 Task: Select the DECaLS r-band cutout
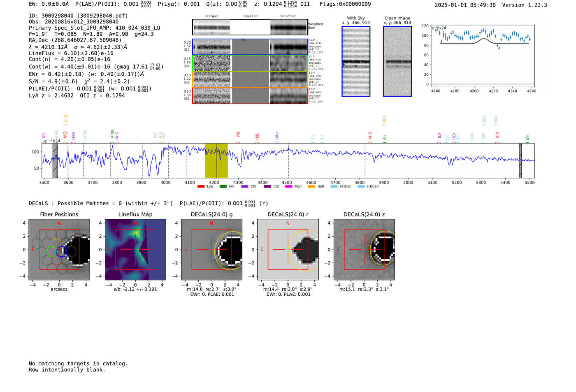click(x=288, y=249)
